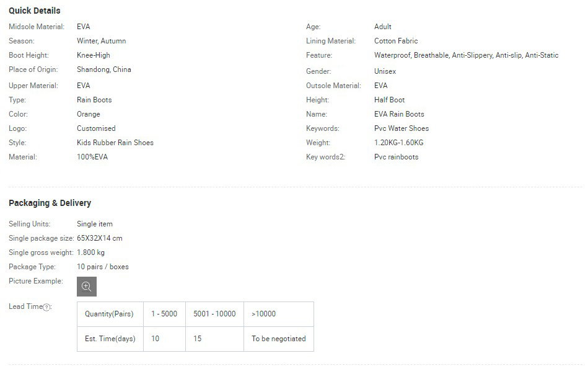Click the 'EVA Rain Boots' name value
Viewport: 588px width, 366px height.
[399, 114]
